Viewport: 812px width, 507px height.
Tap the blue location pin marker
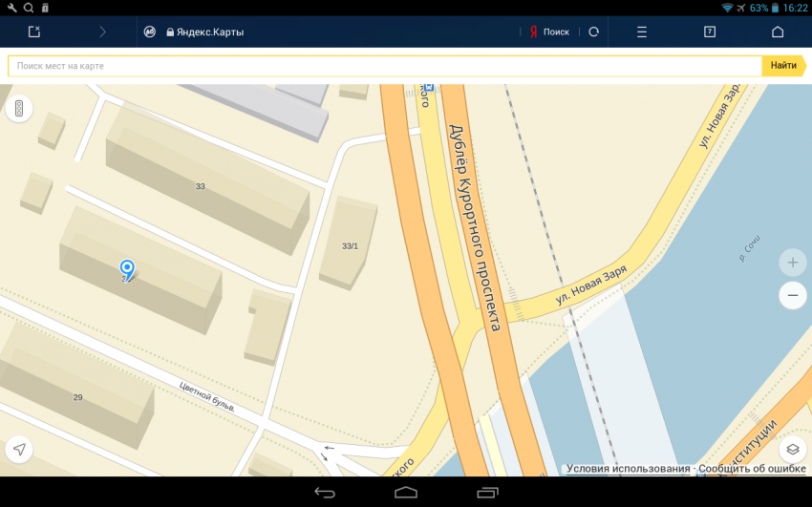(x=126, y=268)
